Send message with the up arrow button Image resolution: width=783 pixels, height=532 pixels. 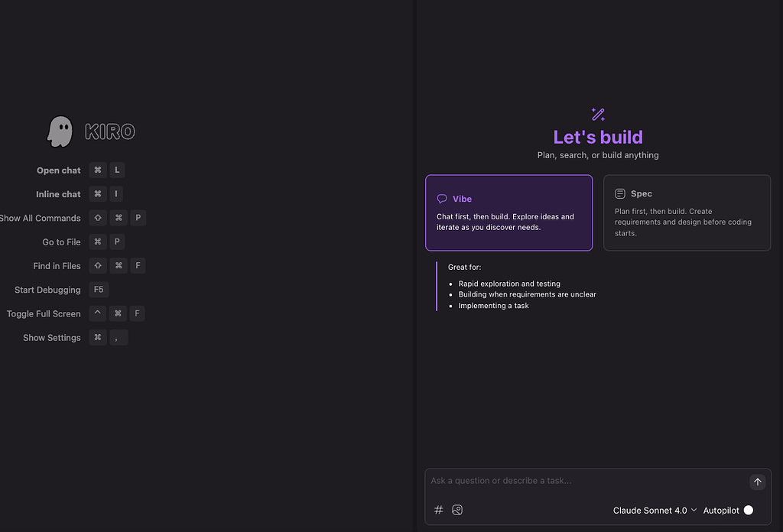[758, 482]
